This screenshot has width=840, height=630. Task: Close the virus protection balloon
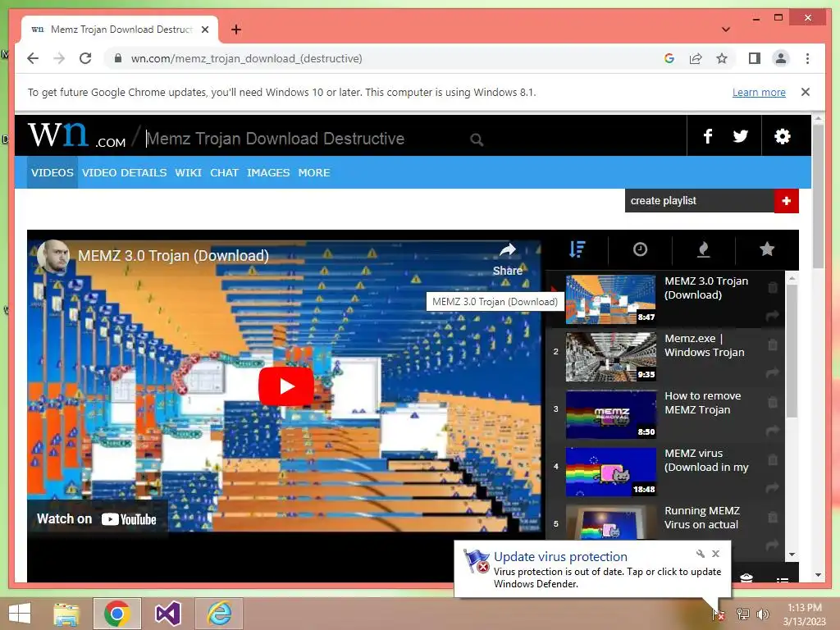point(715,554)
